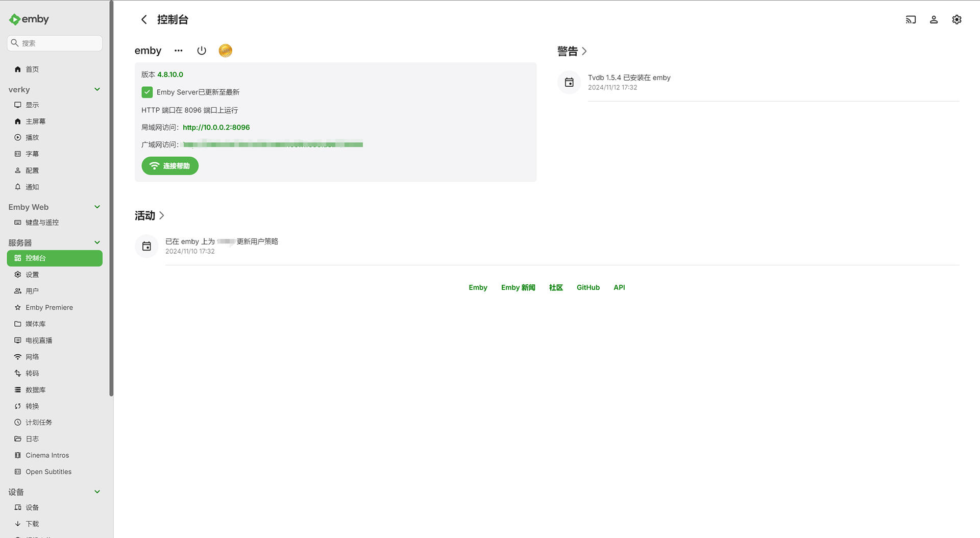The height and width of the screenshot is (538, 980).
Task: Collapse the 设备 section header
Action: tap(97, 492)
